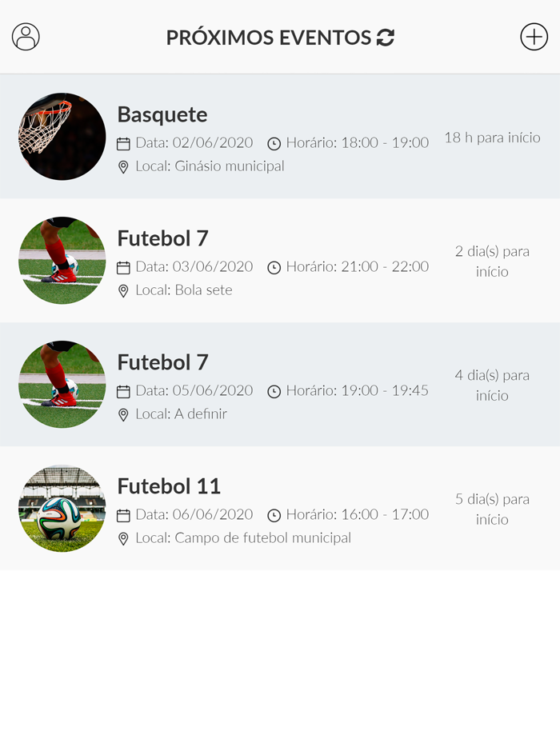Viewport: 560px width, 747px height.
Task: Open the user profile icon
Action: click(26, 37)
